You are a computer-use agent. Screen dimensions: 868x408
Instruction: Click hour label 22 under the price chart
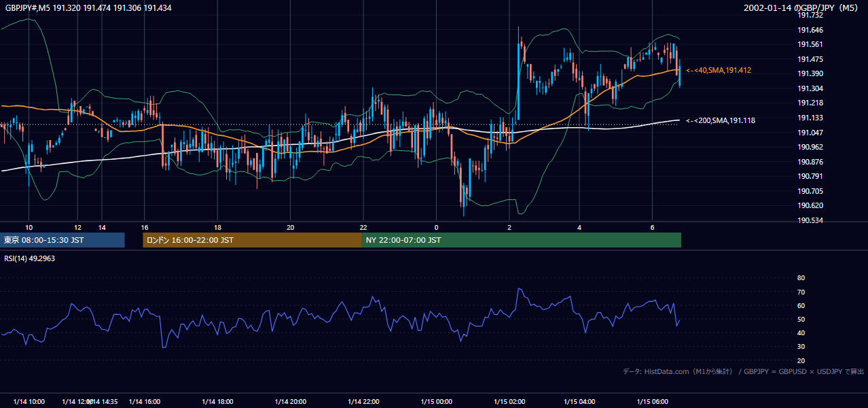(x=363, y=227)
